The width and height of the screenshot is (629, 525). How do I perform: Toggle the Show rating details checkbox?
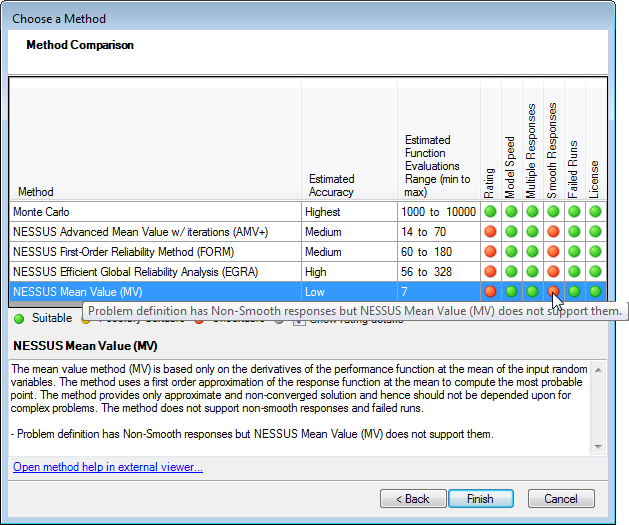click(x=299, y=318)
